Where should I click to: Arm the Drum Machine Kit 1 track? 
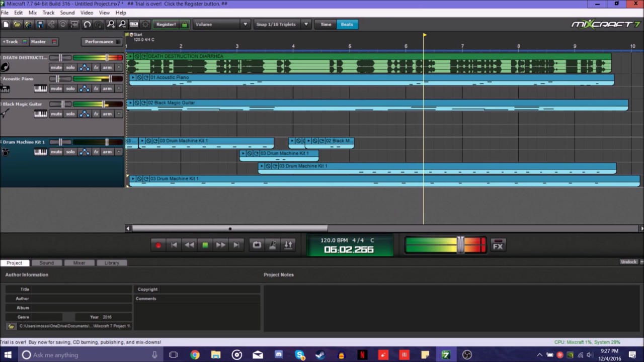coord(107,152)
